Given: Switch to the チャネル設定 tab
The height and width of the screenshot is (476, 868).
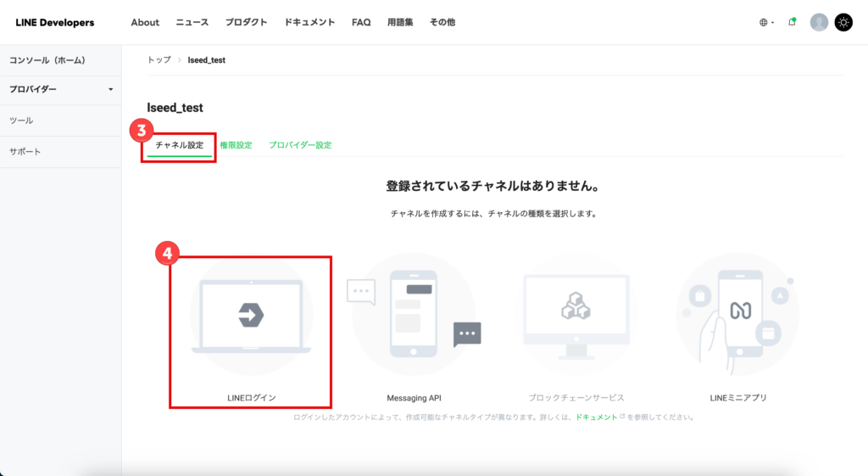Looking at the screenshot, I should (180, 145).
